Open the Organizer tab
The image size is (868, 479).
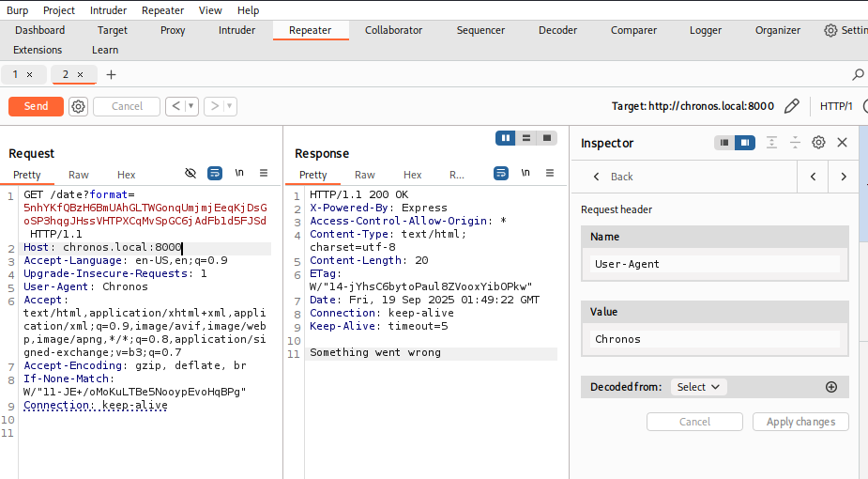tap(778, 30)
